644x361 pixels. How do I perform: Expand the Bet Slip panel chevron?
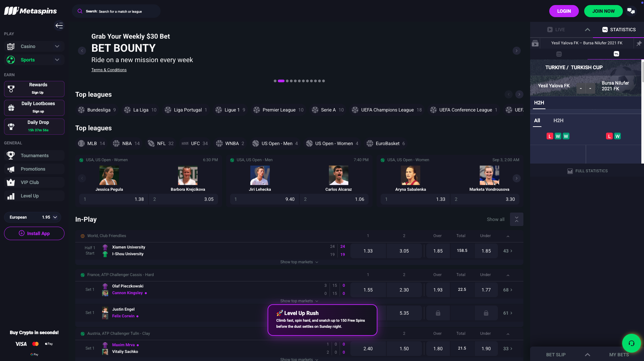point(587,355)
